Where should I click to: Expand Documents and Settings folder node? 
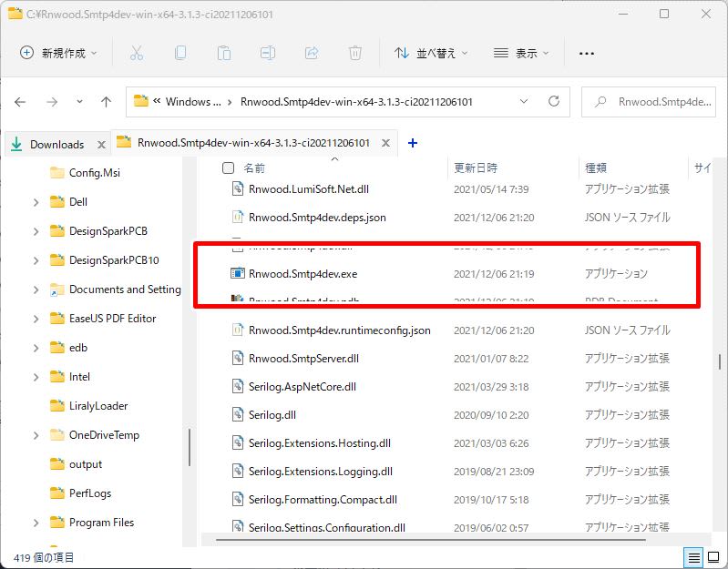36,290
